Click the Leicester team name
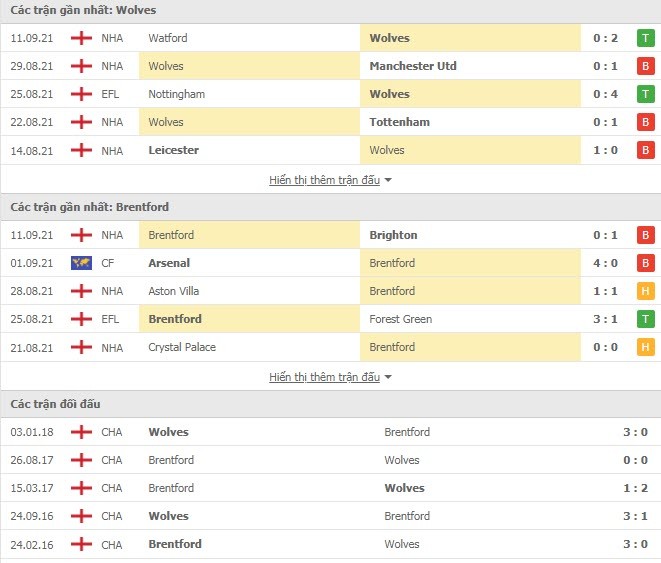This screenshot has height=563, width=661. (173, 150)
